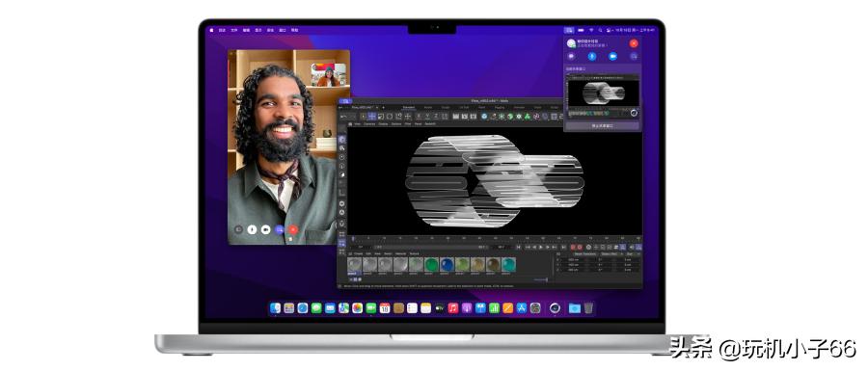This screenshot has width=868, height=371.
Task: Click SharePlay screen-share icon in control panel
Action: coord(634,56)
